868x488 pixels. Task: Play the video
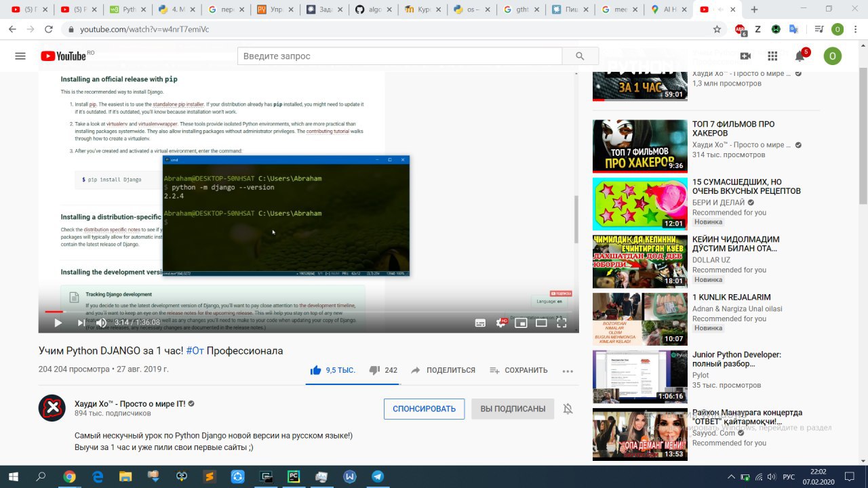58,323
